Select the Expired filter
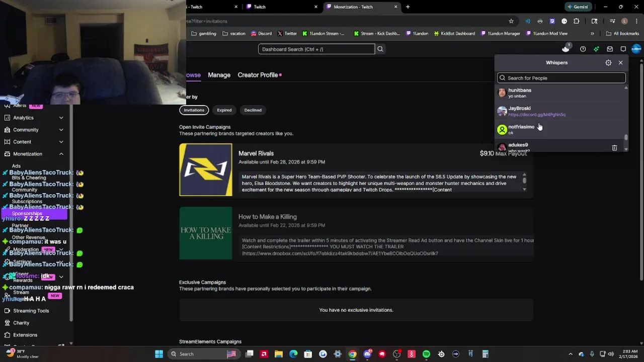Image resolution: width=644 pixels, height=362 pixels. coord(224,110)
